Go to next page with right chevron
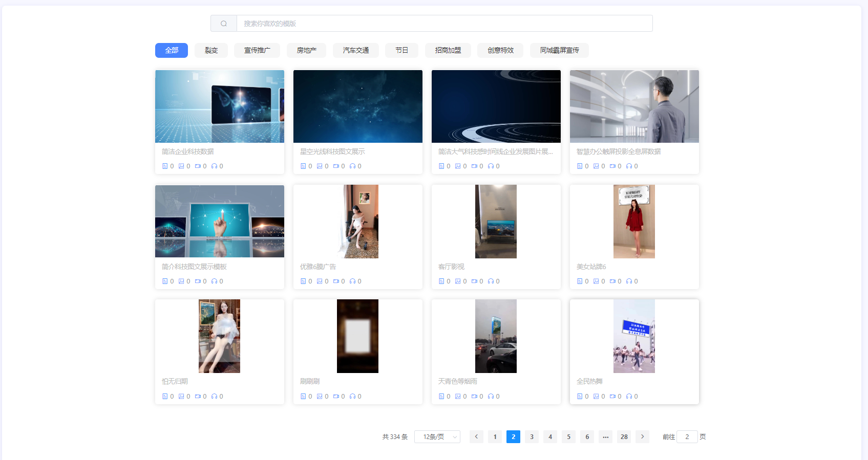Screen dimensions: 868x460 pos(642,436)
